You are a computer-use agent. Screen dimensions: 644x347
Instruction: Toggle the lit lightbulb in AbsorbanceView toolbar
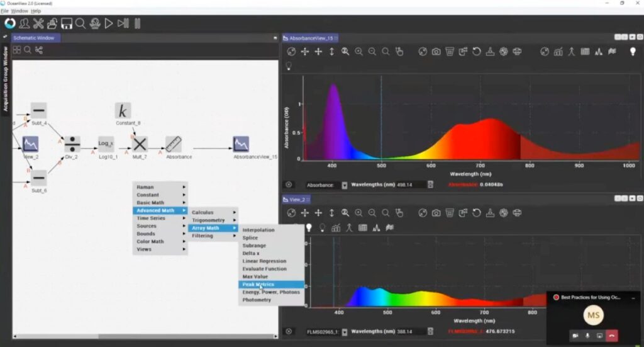[633, 52]
